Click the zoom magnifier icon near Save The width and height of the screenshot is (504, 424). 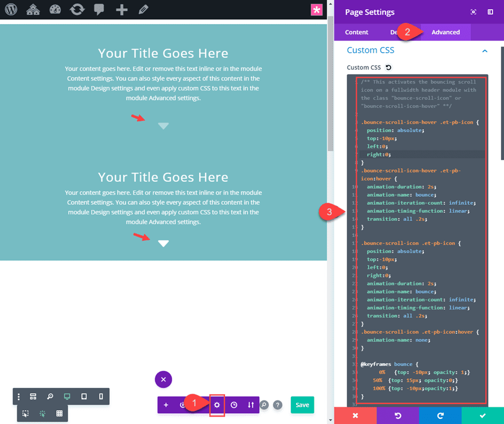264,405
